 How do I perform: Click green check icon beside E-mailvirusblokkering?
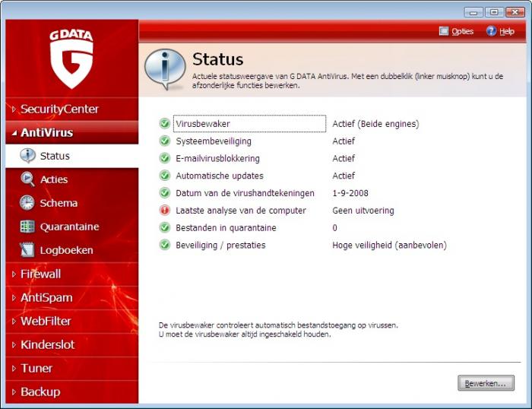coord(165,158)
